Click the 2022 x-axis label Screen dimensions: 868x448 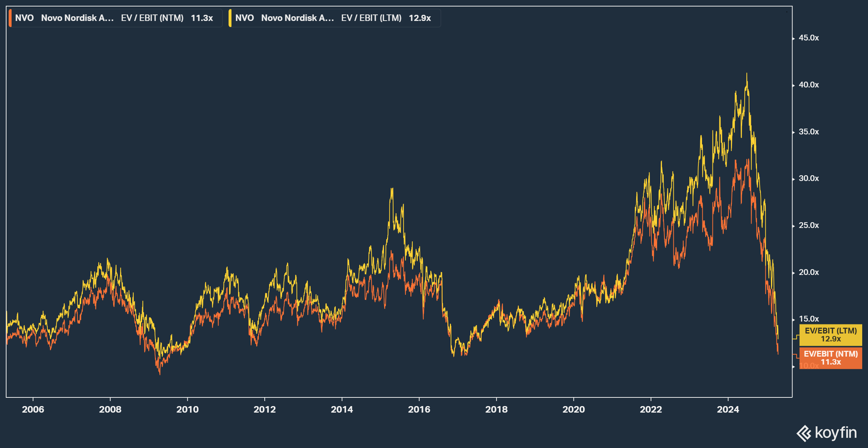point(651,409)
